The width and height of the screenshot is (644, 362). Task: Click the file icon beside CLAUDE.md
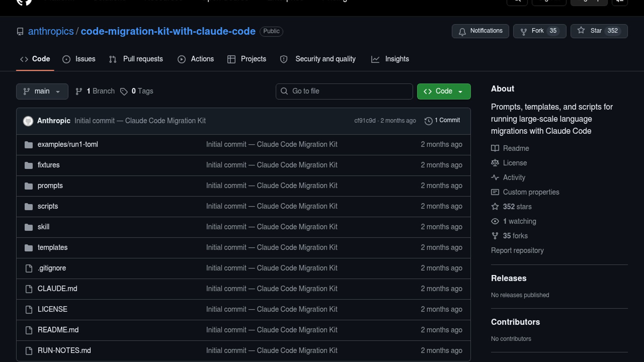click(x=29, y=289)
